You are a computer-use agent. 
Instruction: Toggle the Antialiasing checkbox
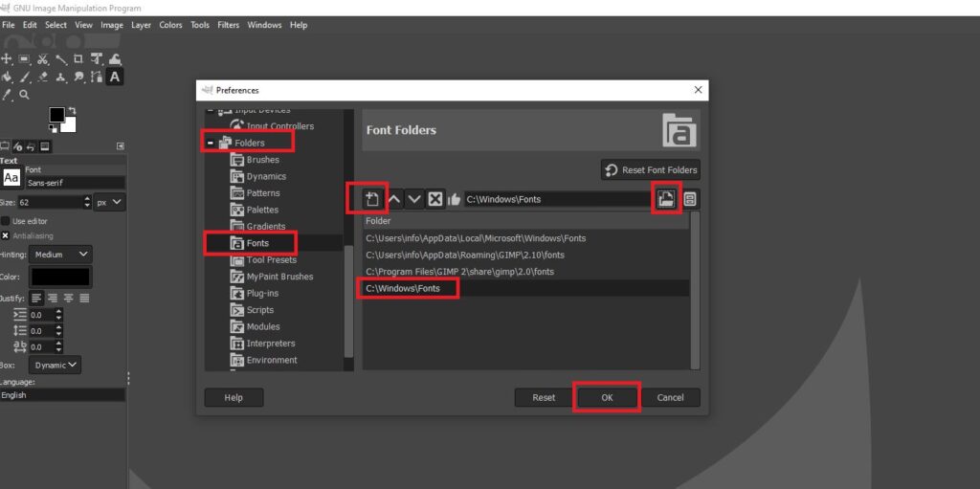click(x=6, y=235)
